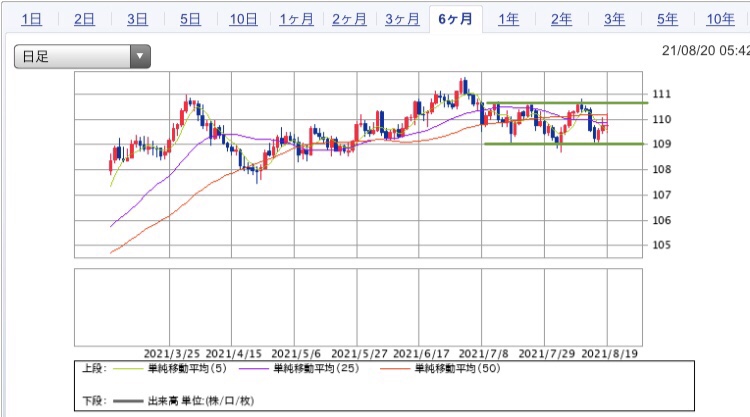Click the lower green support line
This screenshot has height=417, width=750.
pos(564,143)
